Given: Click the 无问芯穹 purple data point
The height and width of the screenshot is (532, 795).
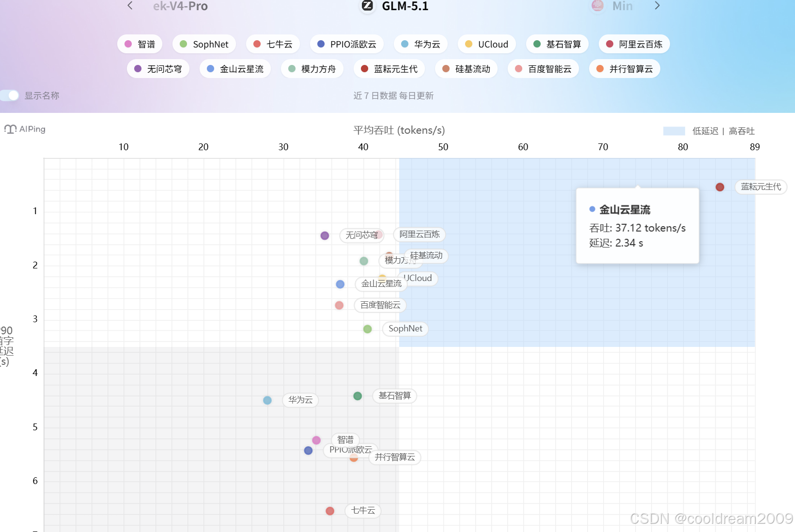Looking at the screenshot, I should point(325,235).
